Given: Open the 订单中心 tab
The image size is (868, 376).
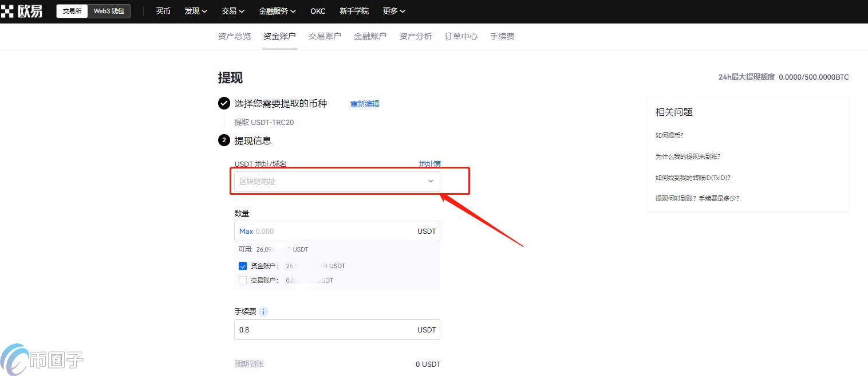Looking at the screenshot, I should coord(461,36).
